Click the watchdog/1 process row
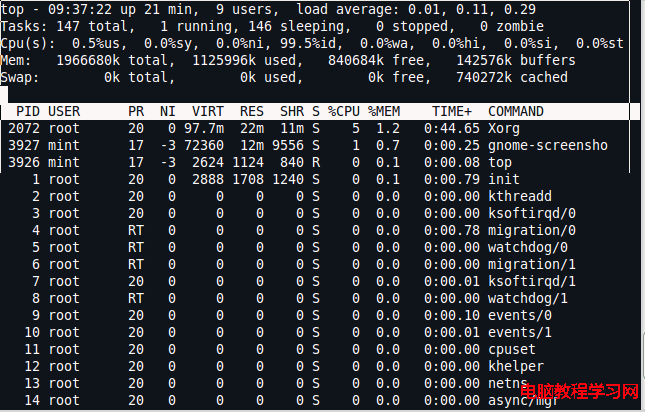645x412 pixels. tap(314, 299)
